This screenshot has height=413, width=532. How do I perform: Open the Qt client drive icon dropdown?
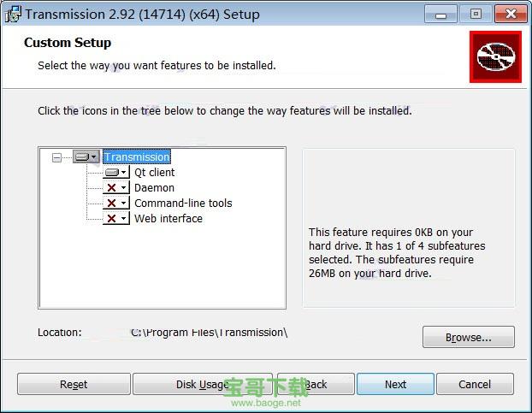point(115,173)
